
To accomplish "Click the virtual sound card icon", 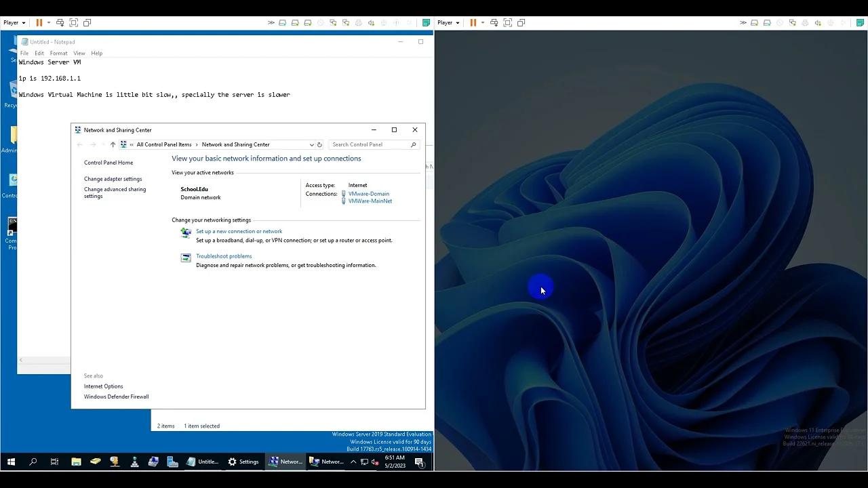I will (x=370, y=22).
